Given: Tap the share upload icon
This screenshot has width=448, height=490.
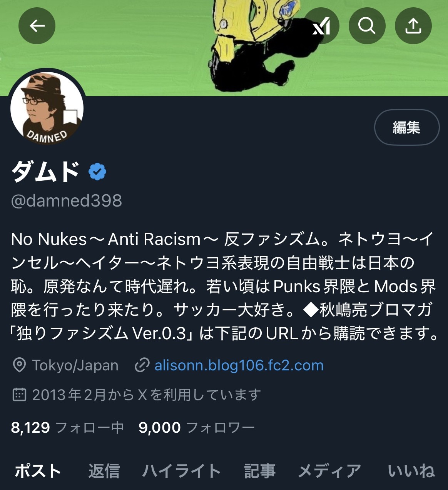Looking at the screenshot, I should coord(413,26).
